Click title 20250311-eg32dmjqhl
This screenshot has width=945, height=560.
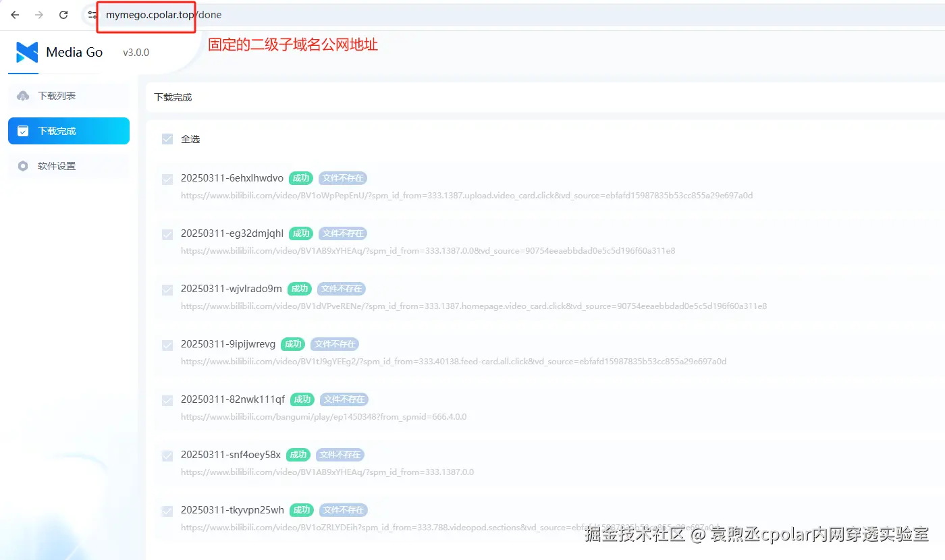[x=232, y=233]
